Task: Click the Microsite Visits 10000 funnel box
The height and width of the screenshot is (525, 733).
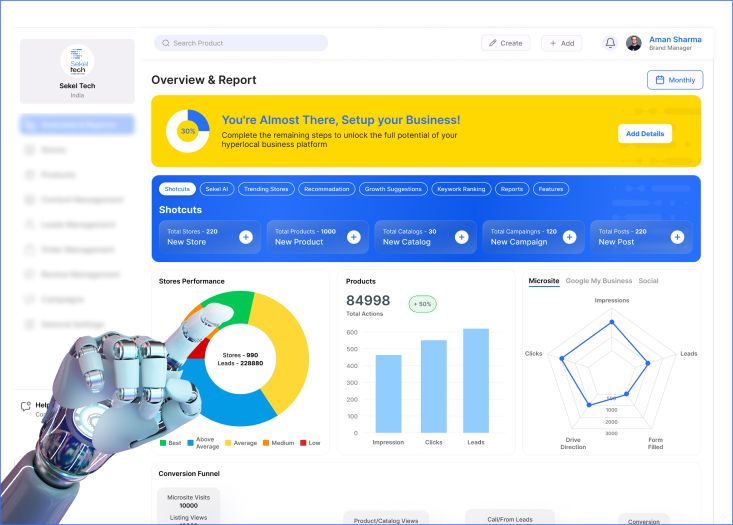Action: [188, 502]
